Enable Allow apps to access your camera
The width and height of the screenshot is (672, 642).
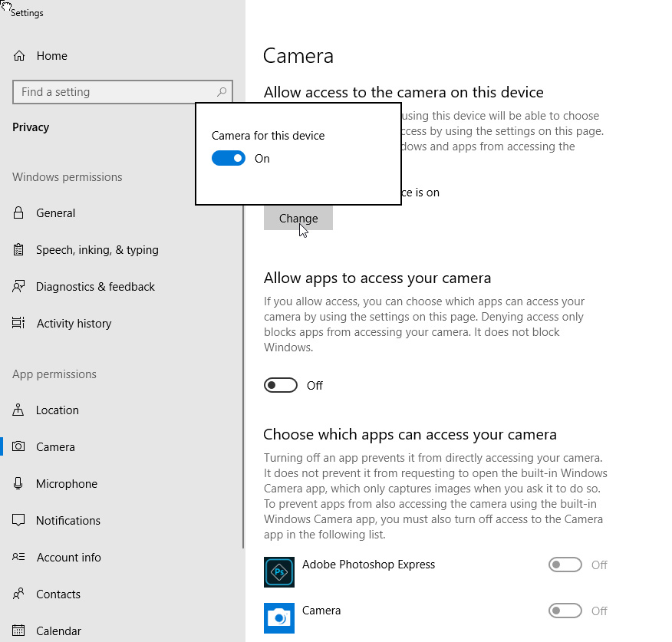pos(281,385)
